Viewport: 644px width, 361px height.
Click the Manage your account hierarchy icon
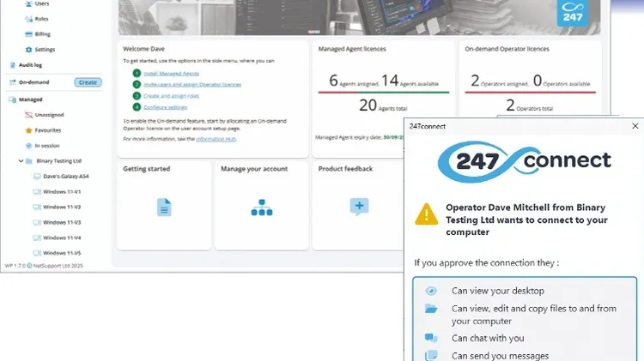pos(262,208)
